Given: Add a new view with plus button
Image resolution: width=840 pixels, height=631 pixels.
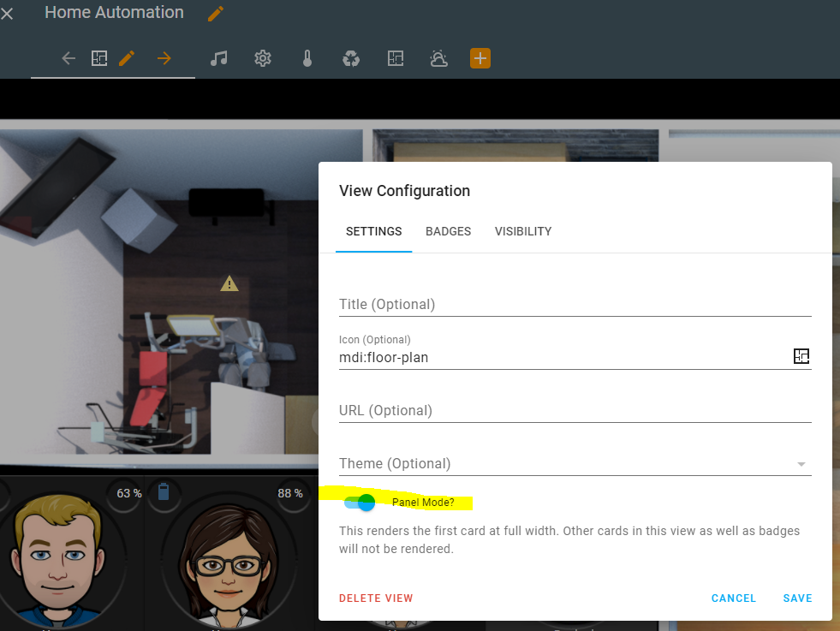Looking at the screenshot, I should point(480,58).
